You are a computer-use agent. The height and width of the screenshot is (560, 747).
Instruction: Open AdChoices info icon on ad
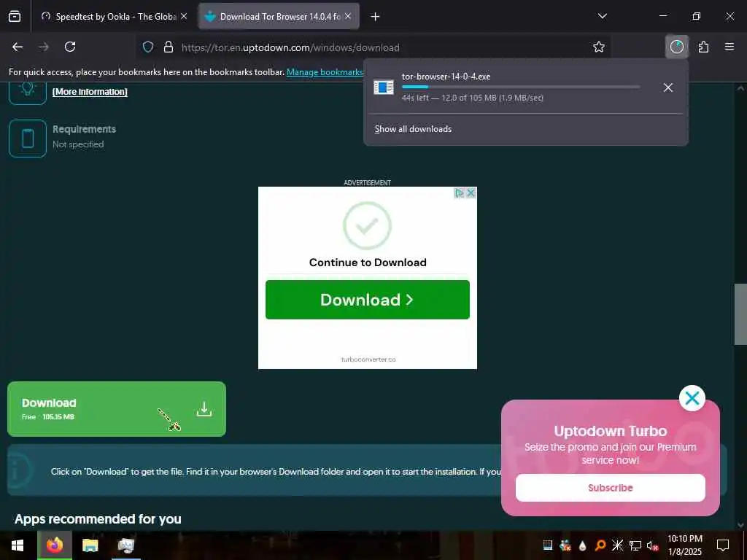click(x=460, y=192)
